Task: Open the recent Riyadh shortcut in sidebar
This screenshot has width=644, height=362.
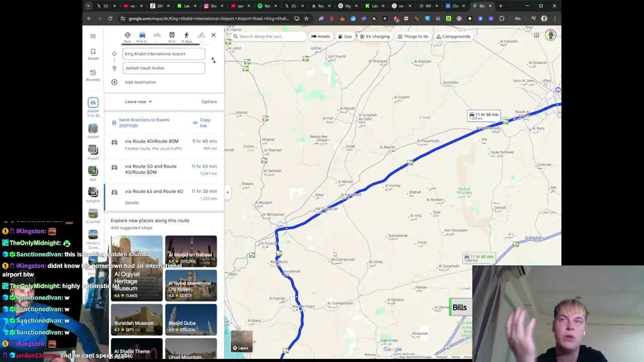Action: [93, 152]
